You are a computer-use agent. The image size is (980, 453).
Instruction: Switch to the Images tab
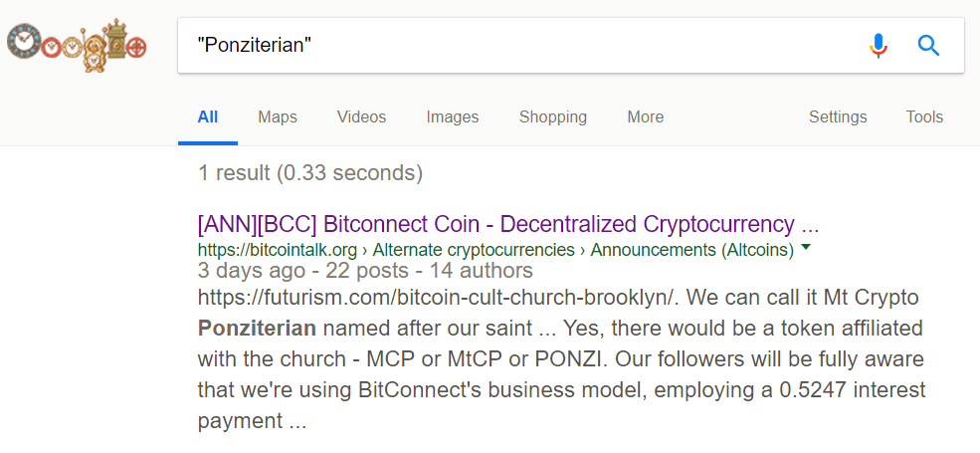[453, 117]
